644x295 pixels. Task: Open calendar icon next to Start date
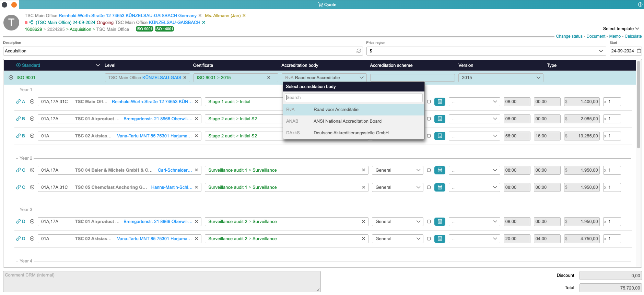(x=639, y=51)
